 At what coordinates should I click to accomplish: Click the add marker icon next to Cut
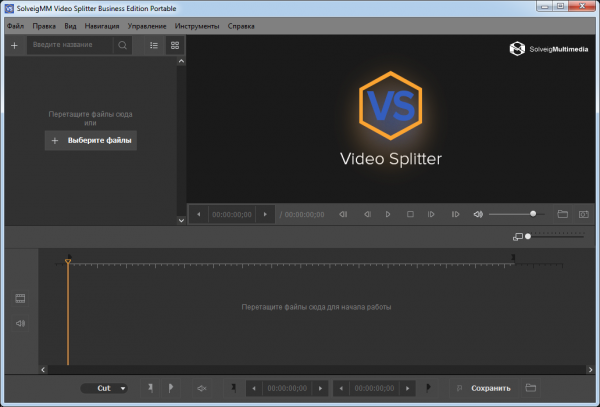[x=149, y=388]
